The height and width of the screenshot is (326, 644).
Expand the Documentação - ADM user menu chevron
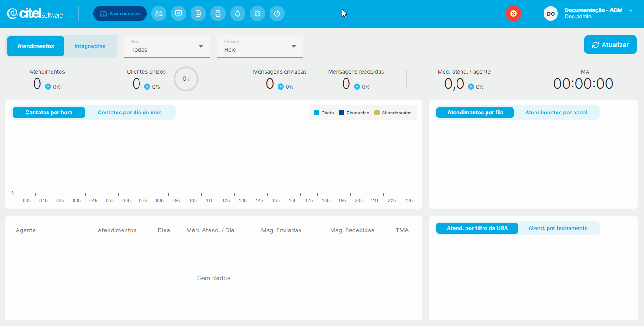(x=631, y=10)
